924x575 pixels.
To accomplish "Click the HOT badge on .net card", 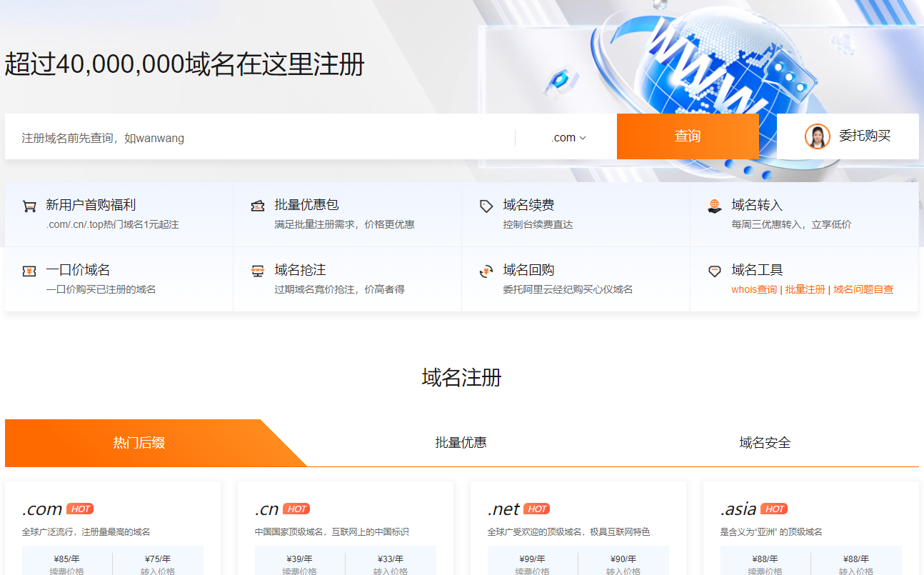I will pos(537,509).
